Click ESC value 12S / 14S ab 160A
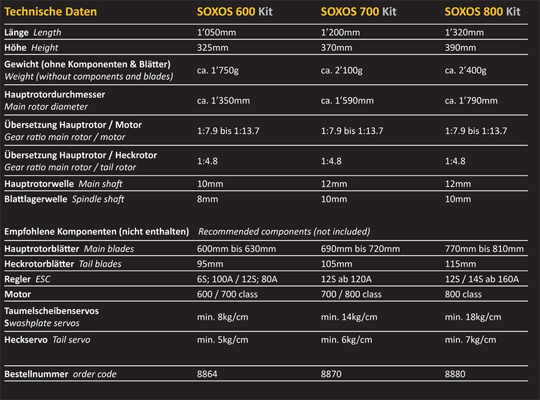The image size is (540, 400). (482, 279)
